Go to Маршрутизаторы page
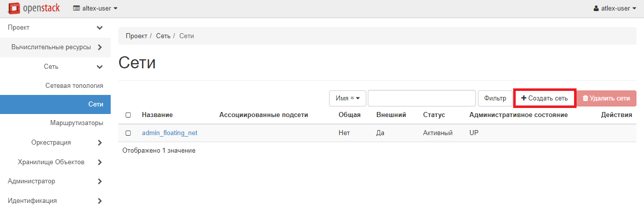 pos(76,123)
